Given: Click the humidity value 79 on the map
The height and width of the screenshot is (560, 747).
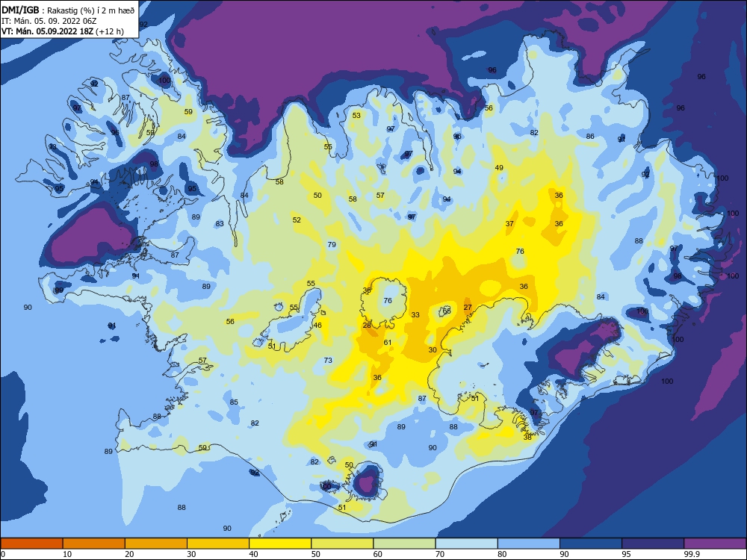Looking at the screenshot, I should click(332, 245).
